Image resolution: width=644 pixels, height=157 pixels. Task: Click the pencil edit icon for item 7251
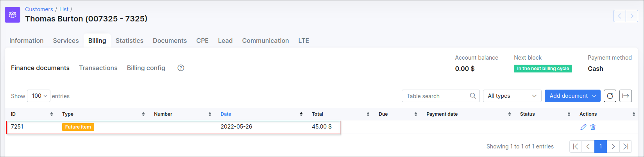point(583,127)
